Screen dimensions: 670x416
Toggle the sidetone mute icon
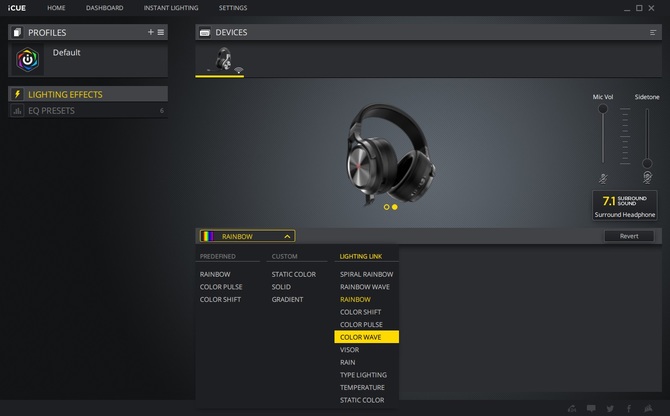click(x=647, y=177)
